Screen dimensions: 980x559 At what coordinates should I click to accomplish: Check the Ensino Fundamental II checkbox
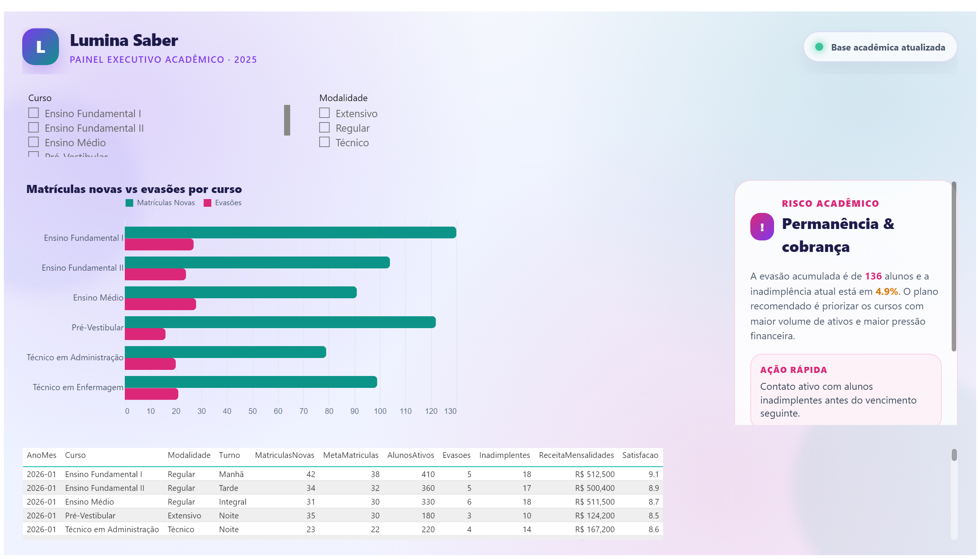(x=33, y=127)
